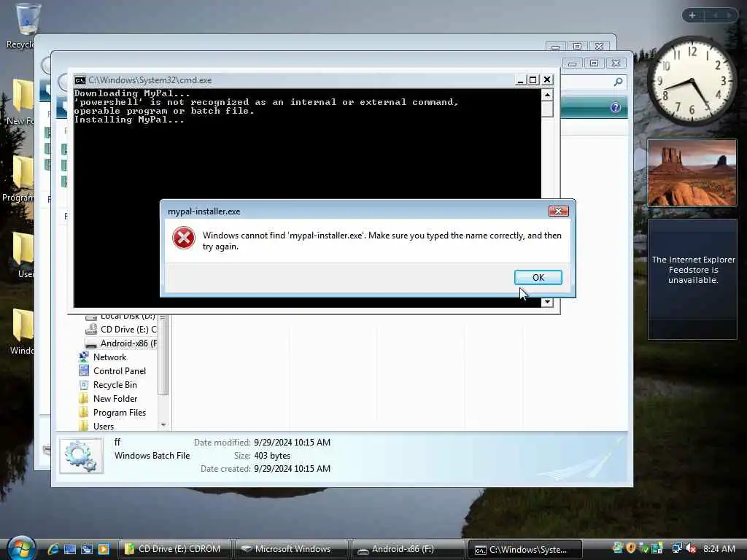Image resolution: width=747 pixels, height=560 pixels.
Task: Click OK in the mypal-installer.exe error dialog
Action: [x=538, y=277]
